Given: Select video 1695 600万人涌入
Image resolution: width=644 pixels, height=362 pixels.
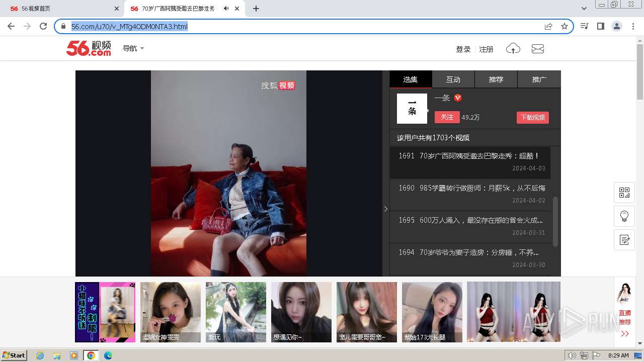Looking at the screenshot, I should coord(470,227).
